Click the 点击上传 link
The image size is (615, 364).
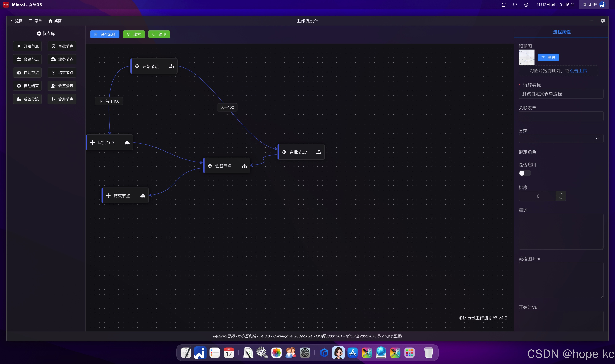(578, 71)
